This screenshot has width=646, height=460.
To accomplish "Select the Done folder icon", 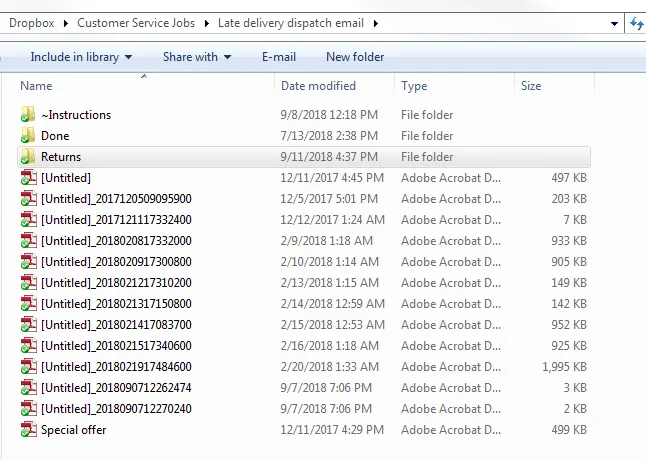I will pyautogui.click(x=28, y=135).
